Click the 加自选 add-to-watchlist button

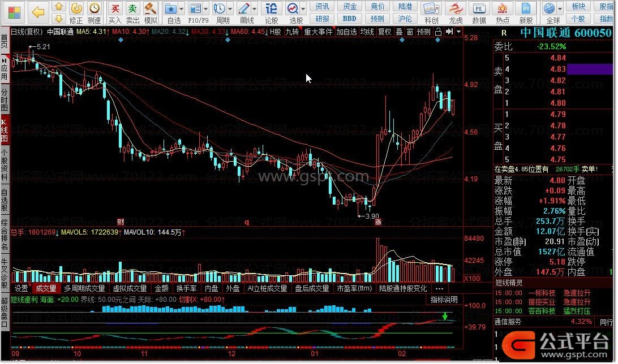pos(346,32)
